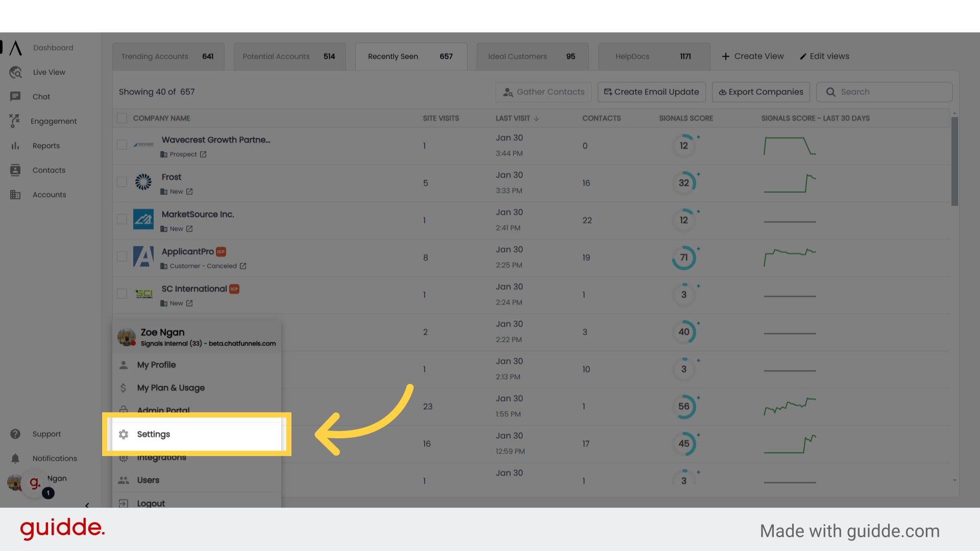Collapse the sidebar with the chevron
980x551 pixels.
pos(87,505)
